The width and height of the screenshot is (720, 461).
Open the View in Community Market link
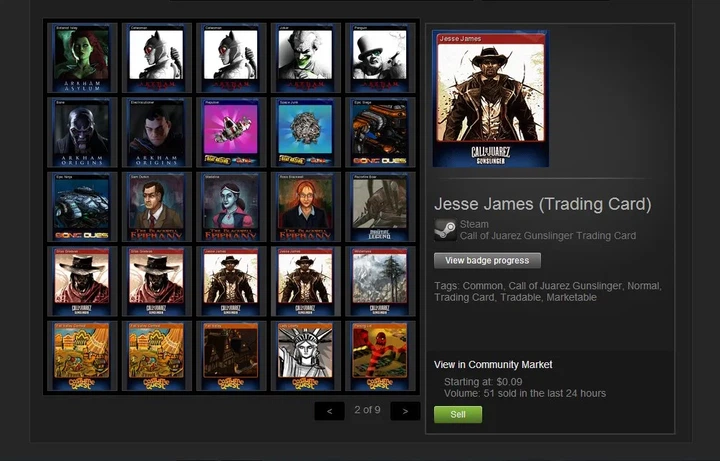(x=493, y=365)
